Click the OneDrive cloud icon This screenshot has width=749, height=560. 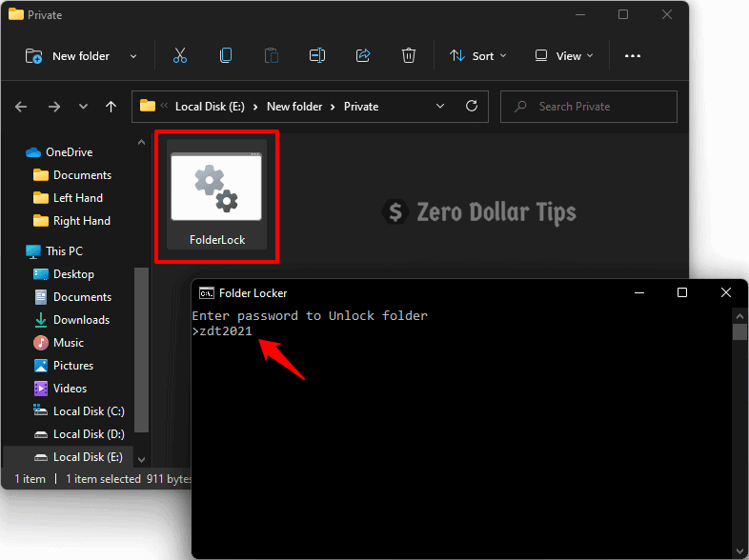pyautogui.click(x=33, y=152)
